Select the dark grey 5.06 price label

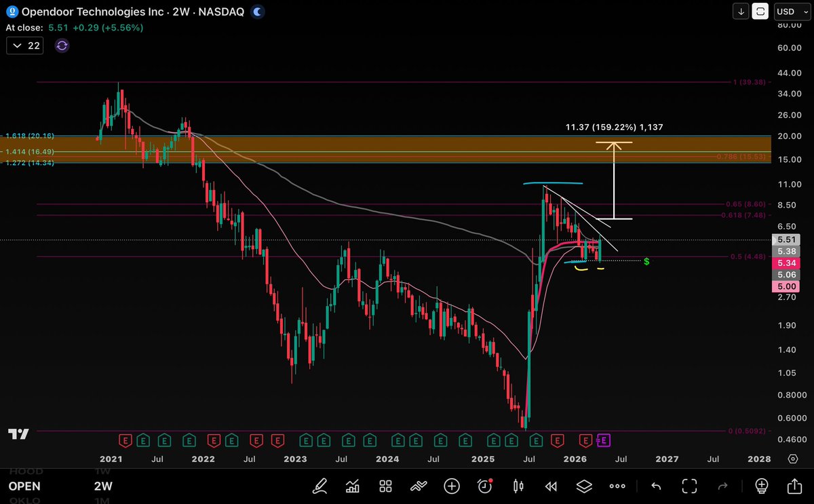coord(785,275)
